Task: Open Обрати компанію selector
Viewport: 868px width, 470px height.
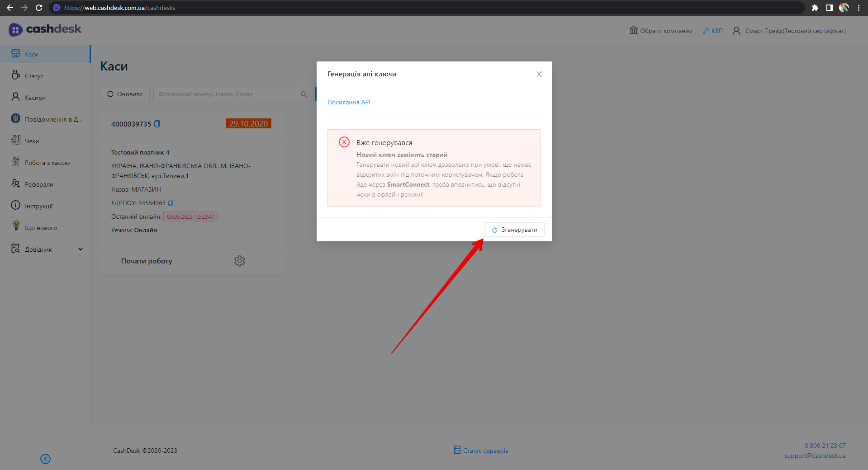Action: coord(660,31)
